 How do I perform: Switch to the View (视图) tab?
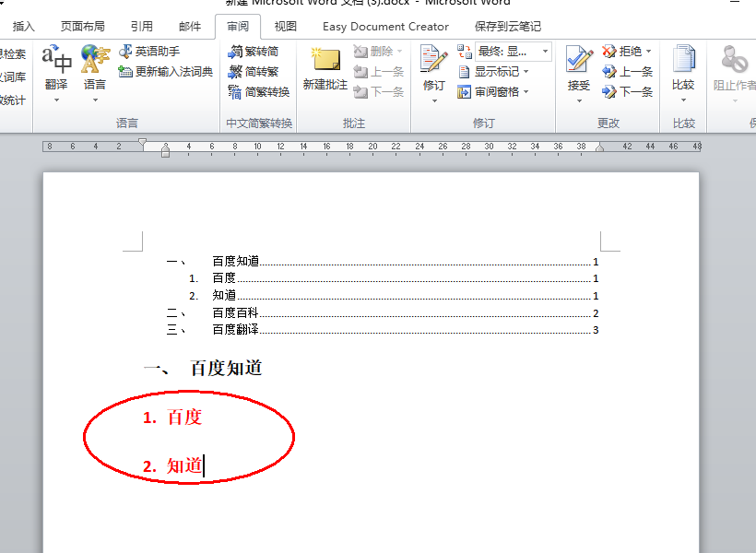[286, 27]
